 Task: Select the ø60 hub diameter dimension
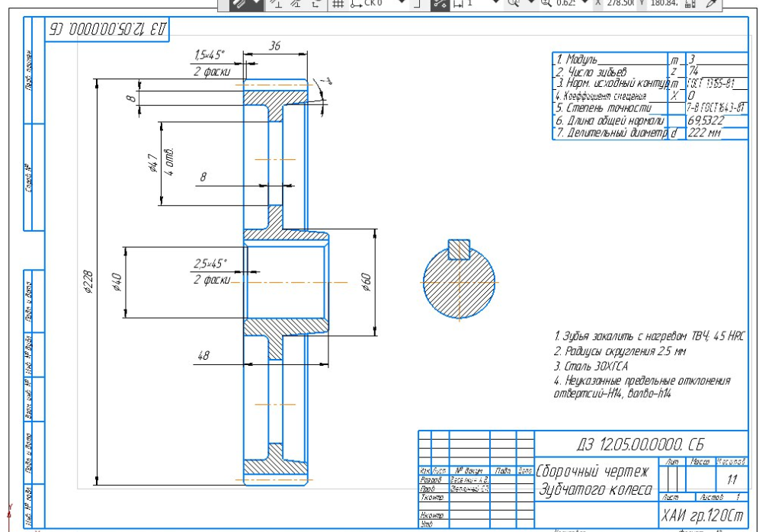tap(367, 282)
